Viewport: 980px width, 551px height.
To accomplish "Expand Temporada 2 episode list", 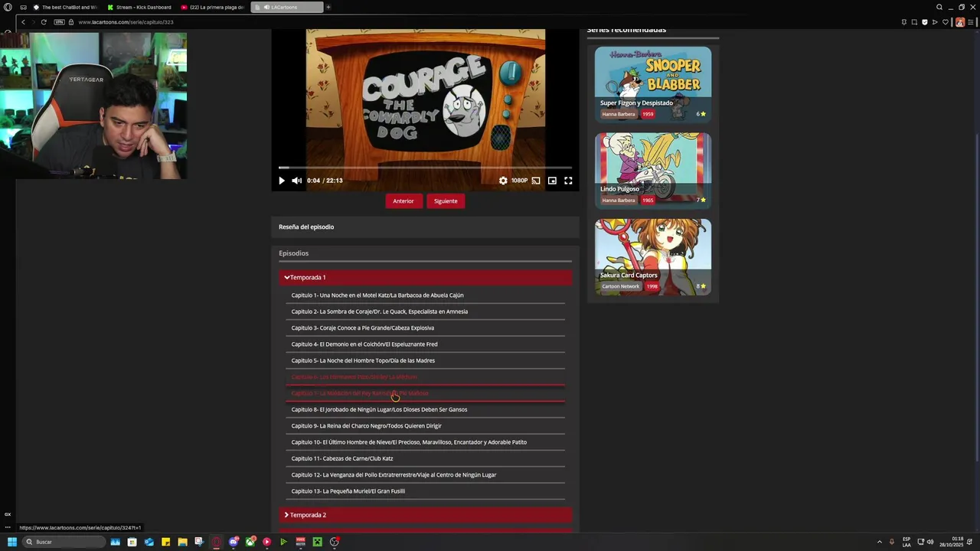I will point(425,515).
